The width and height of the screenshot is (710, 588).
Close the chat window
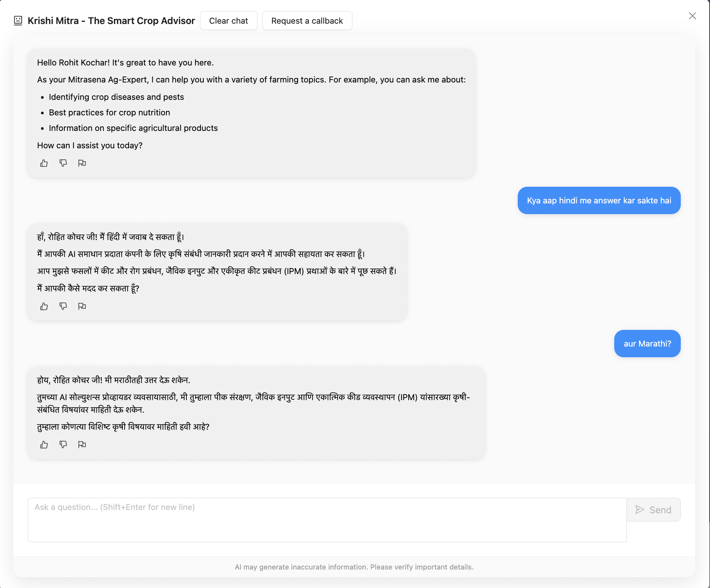coord(692,16)
